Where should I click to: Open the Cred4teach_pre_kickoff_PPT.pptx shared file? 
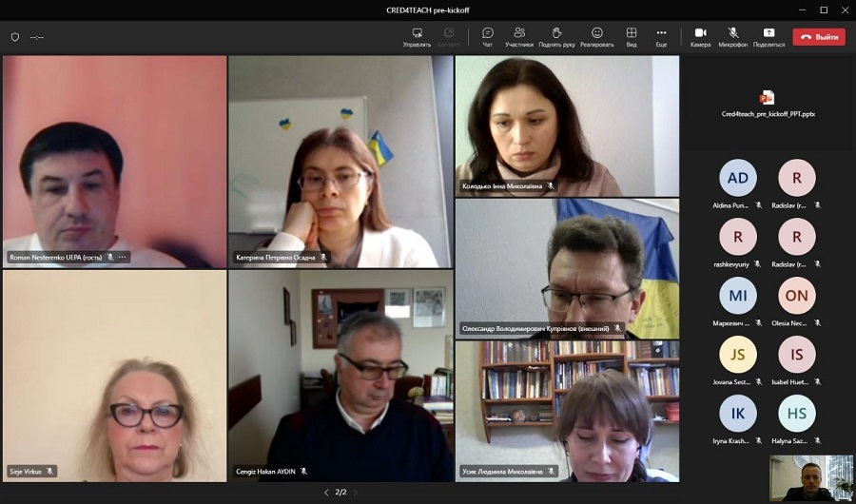pyautogui.click(x=768, y=104)
